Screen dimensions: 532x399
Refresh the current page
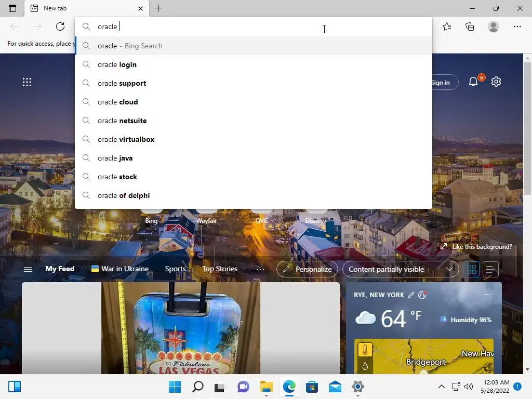click(60, 26)
